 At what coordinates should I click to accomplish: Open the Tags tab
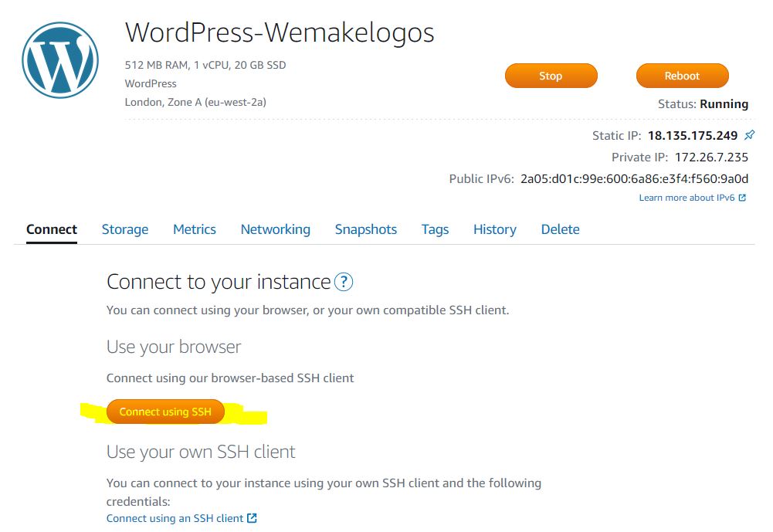[x=435, y=229]
